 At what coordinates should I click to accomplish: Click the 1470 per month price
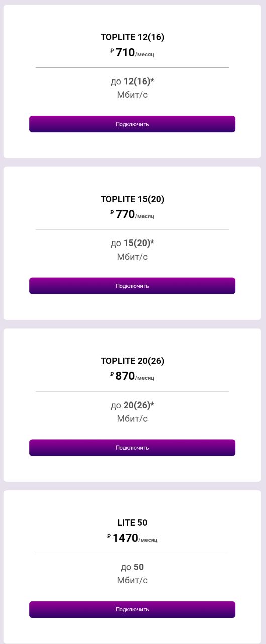click(x=135, y=538)
